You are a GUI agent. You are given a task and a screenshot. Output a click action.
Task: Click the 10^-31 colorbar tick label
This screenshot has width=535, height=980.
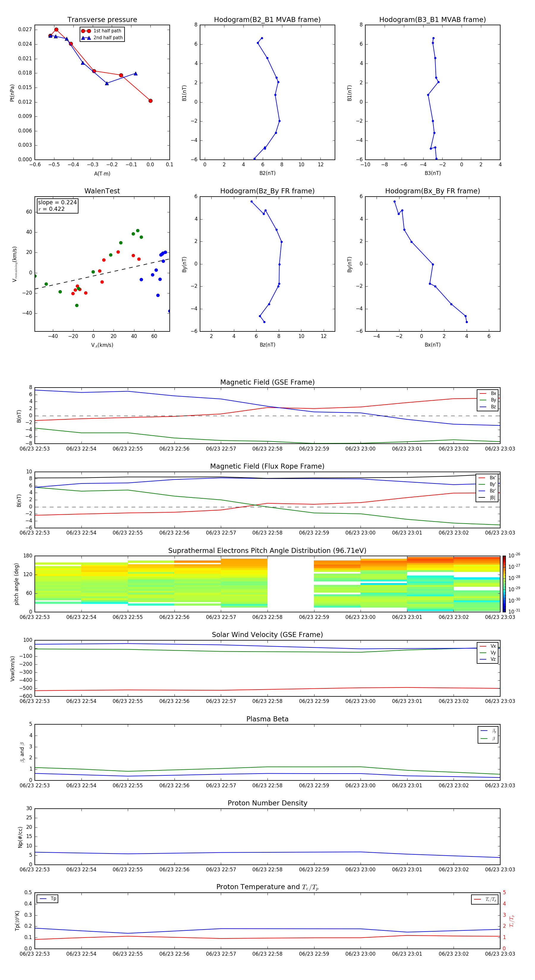click(514, 611)
